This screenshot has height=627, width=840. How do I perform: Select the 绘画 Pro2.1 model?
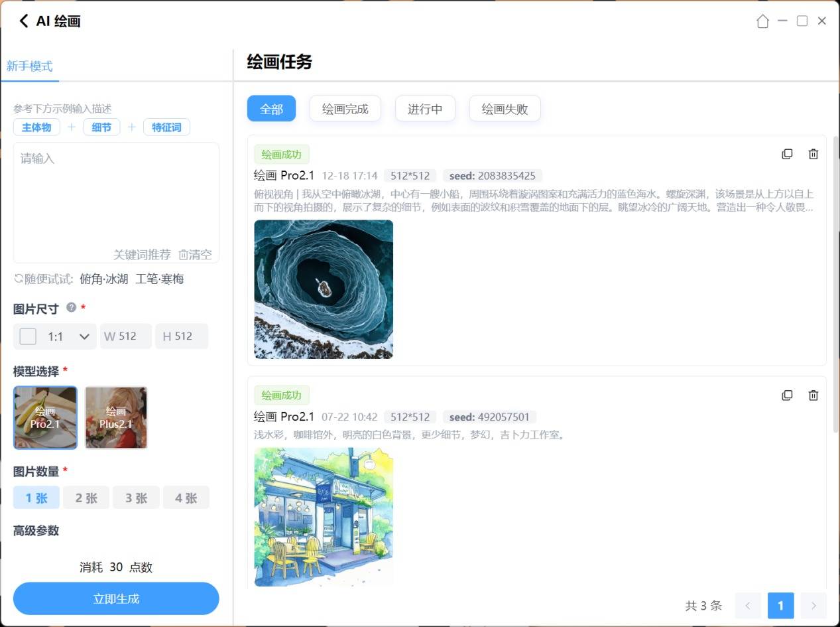click(x=45, y=417)
